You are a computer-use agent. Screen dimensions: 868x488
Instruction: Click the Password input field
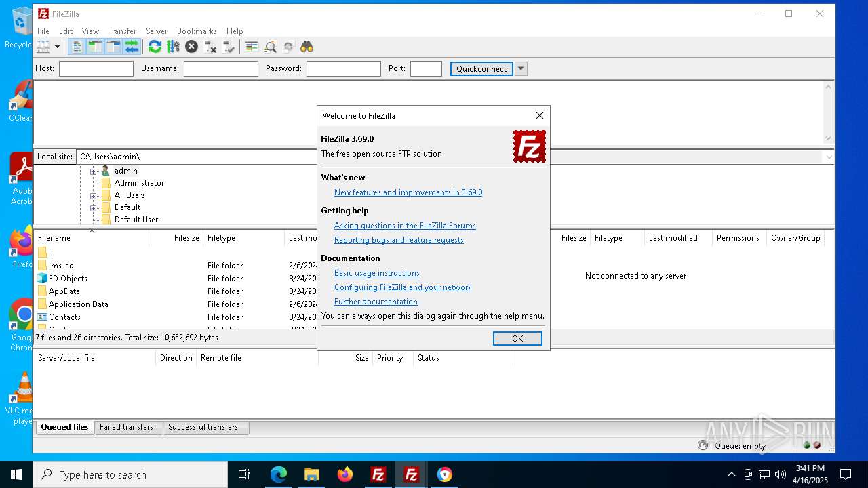coord(344,68)
